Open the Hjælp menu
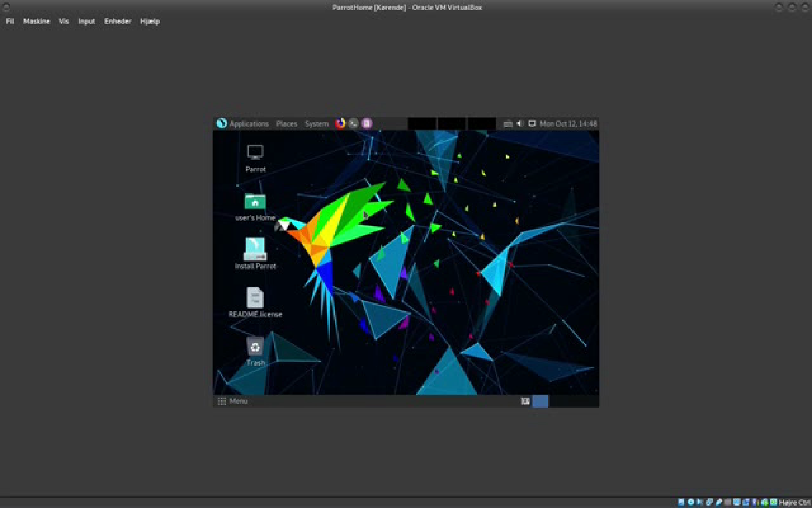The width and height of the screenshot is (812, 508). (x=150, y=21)
